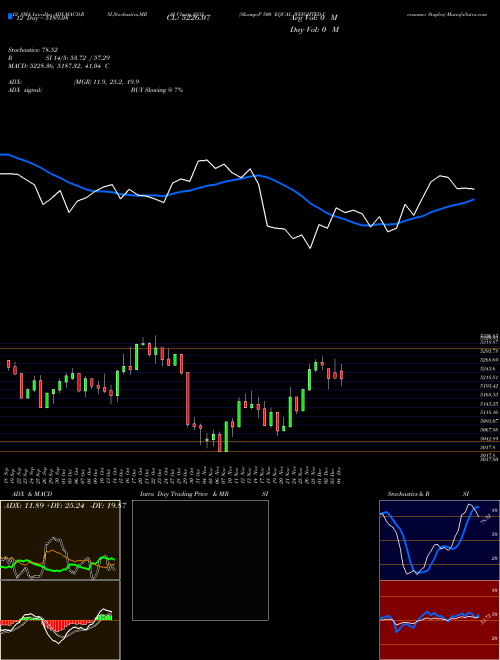Click the 'Avg Vol: 0 M' label
Screen dimensions: 500x660
(x=314, y=17)
